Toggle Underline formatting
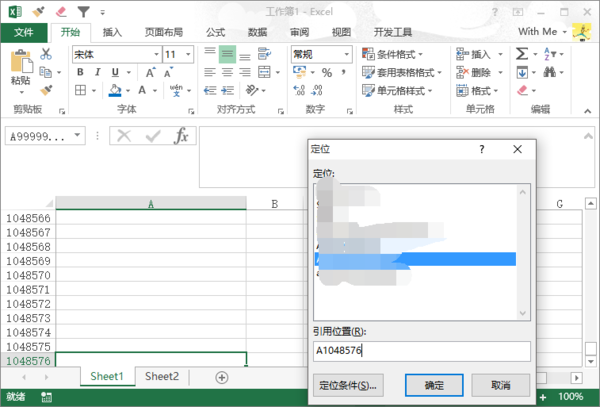The width and height of the screenshot is (600, 407). 115,72
